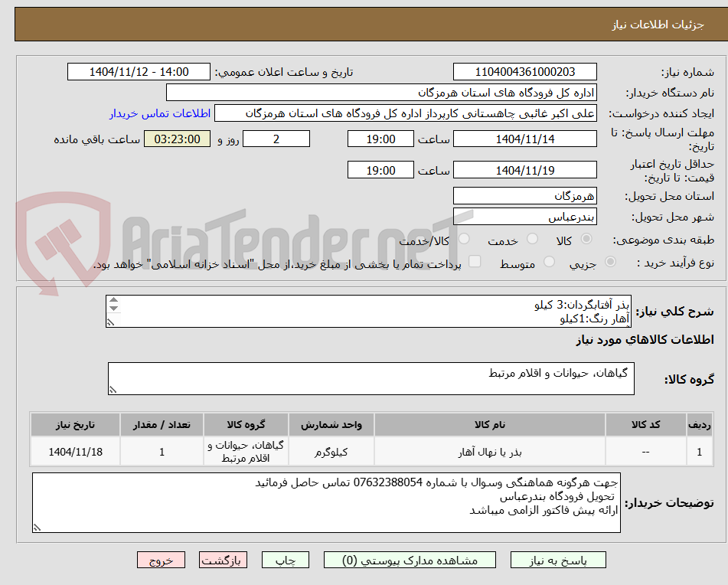This screenshot has height=585, width=728.
Task: Click the شهر محل تحویل field بندرعباس
Action: coord(524,217)
